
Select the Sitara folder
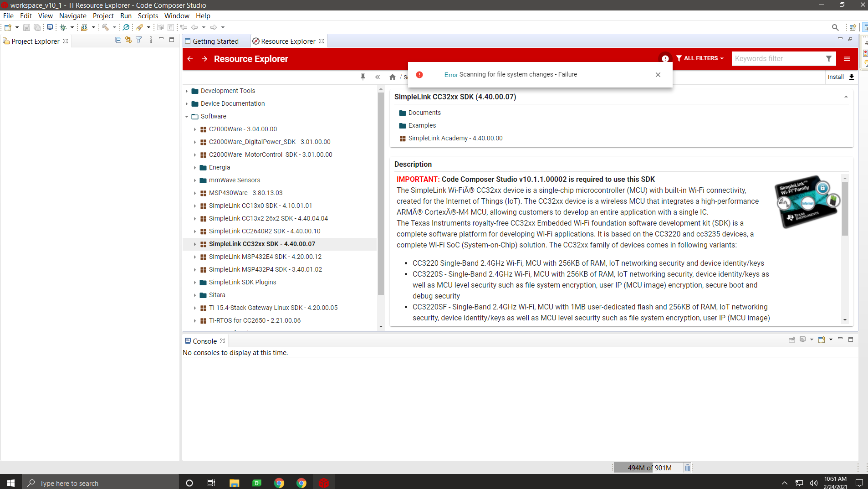[217, 295]
